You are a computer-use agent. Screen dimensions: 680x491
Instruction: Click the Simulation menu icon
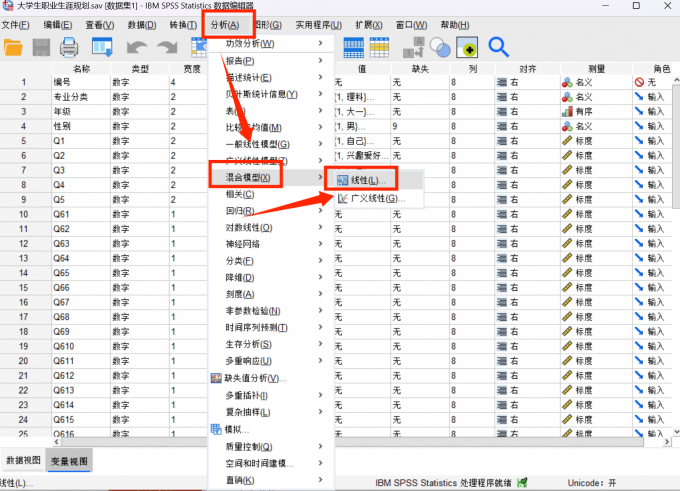point(216,429)
